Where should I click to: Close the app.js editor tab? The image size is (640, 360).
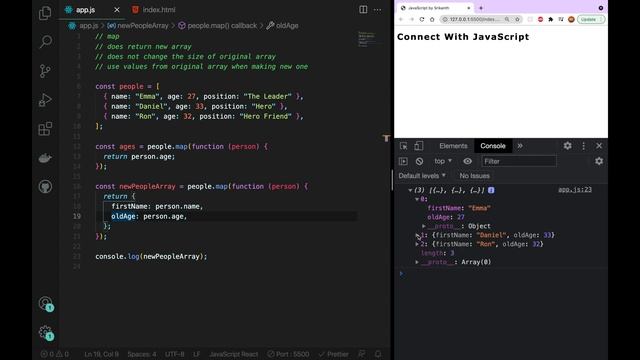coord(117,10)
